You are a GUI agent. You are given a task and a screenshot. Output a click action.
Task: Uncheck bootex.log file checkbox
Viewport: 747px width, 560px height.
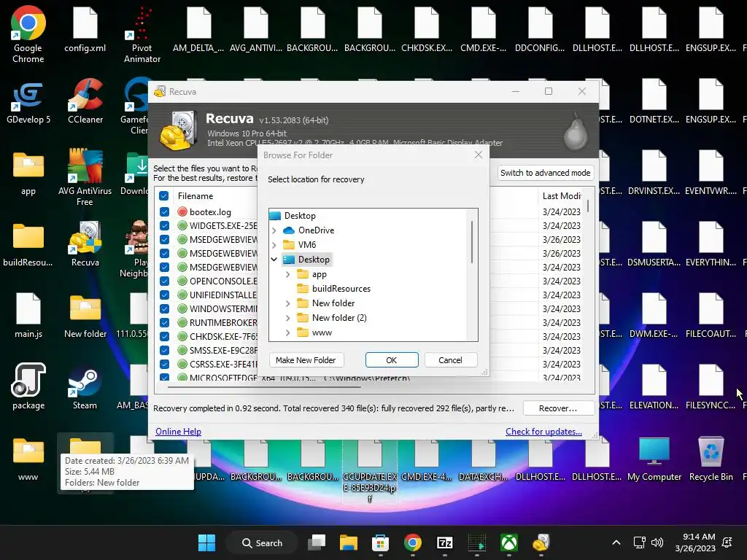[164, 212]
